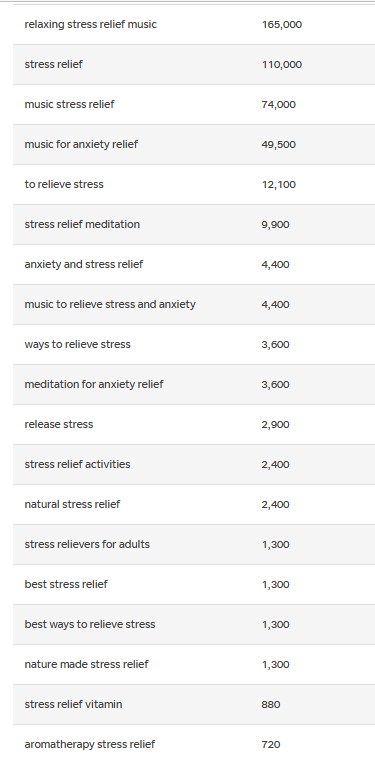Select 'nature made stress relief' keyword
This screenshot has width=375, height=758.
pyautogui.click(x=87, y=664)
